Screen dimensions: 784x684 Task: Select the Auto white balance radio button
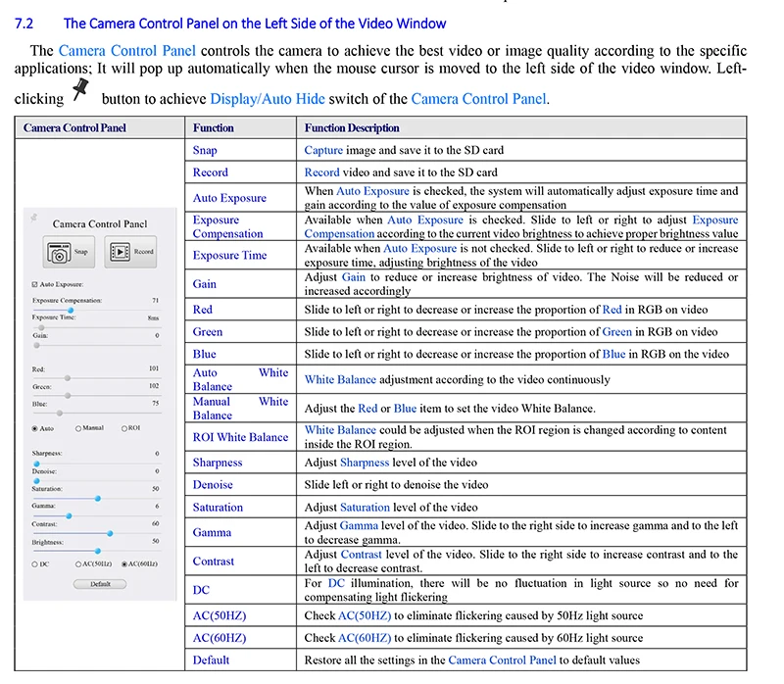click(x=35, y=428)
